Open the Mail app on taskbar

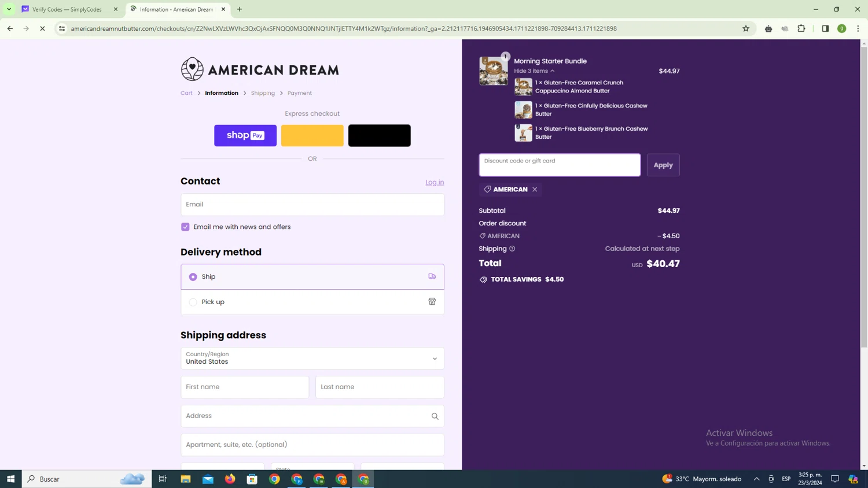(x=208, y=479)
